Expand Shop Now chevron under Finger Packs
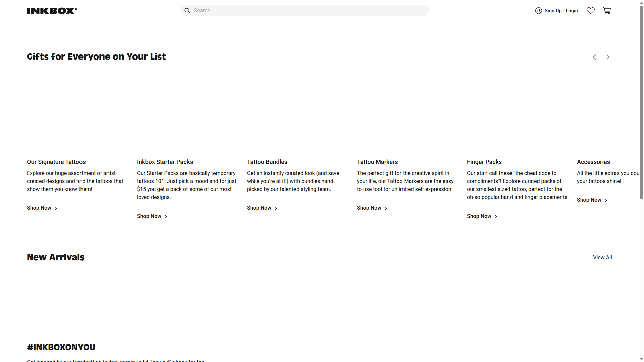The width and height of the screenshot is (644, 362). click(x=495, y=216)
